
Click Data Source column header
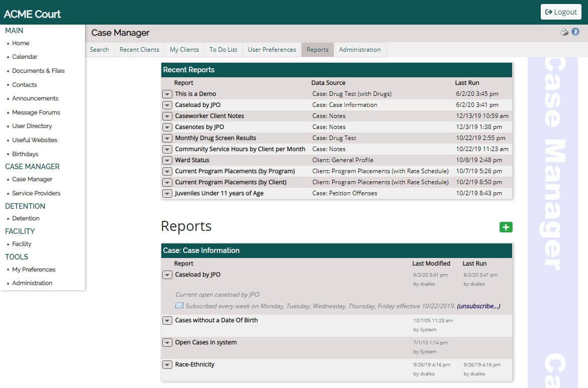(x=328, y=83)
